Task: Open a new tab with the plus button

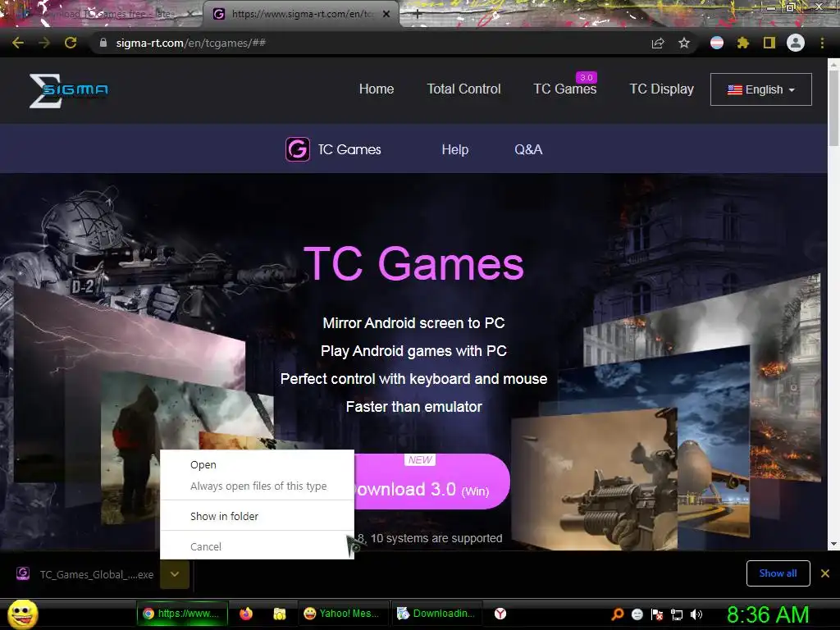Action: click(418, 15)
